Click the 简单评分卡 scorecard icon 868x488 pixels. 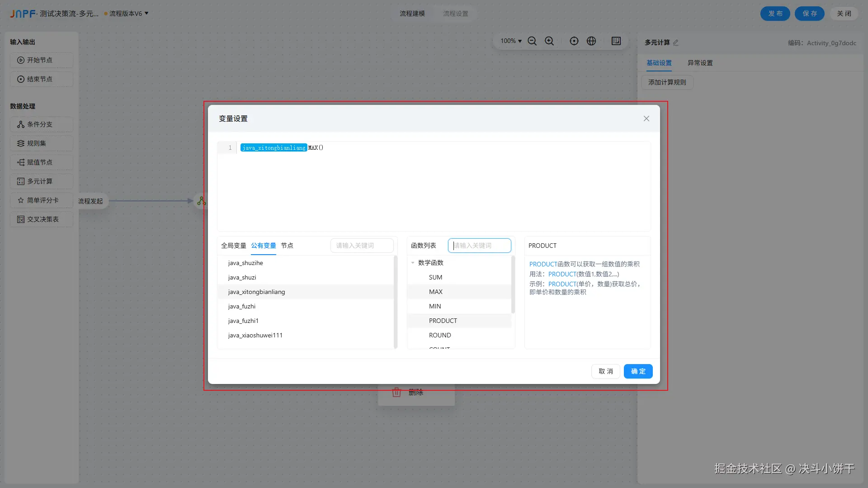point(41,200)
